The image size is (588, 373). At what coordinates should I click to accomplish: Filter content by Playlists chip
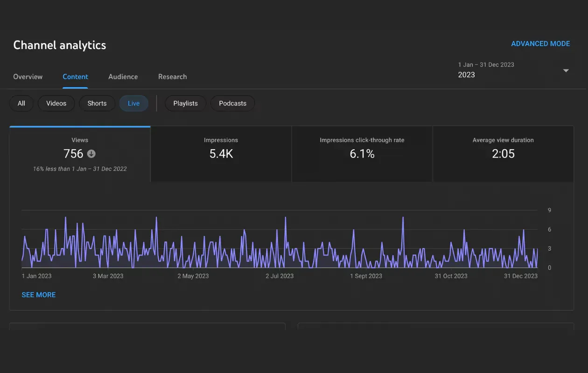(186, 104)
